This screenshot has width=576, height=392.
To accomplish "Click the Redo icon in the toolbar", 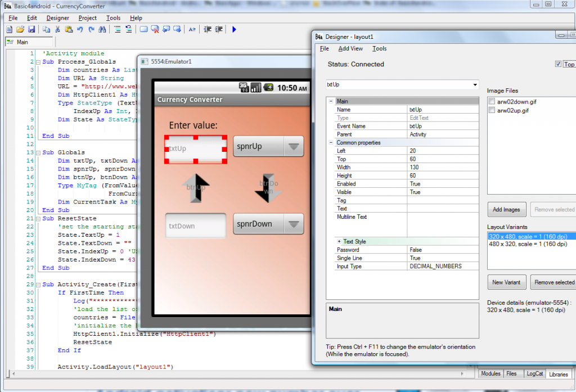I will pos(91,29).
